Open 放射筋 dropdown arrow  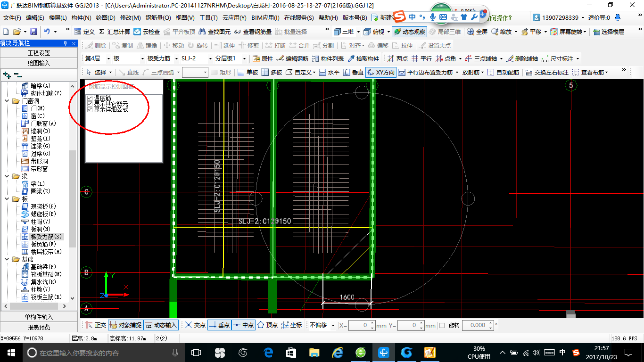coord(483,72)
